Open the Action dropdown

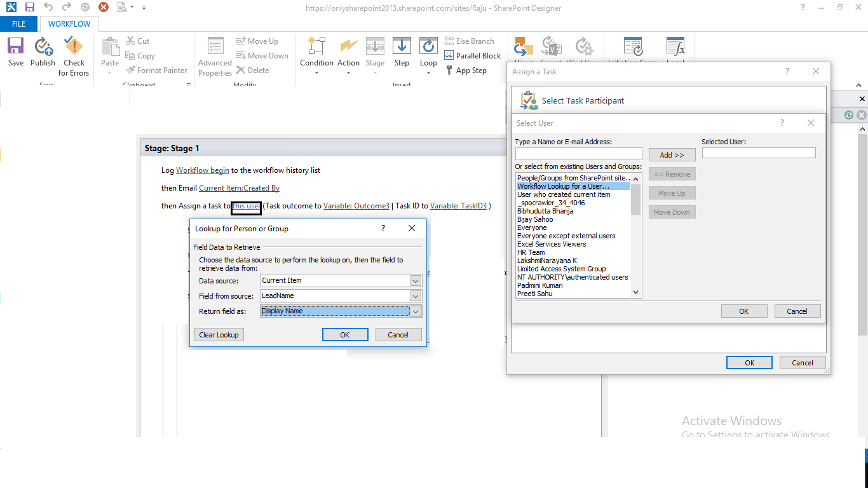(348, 55)
